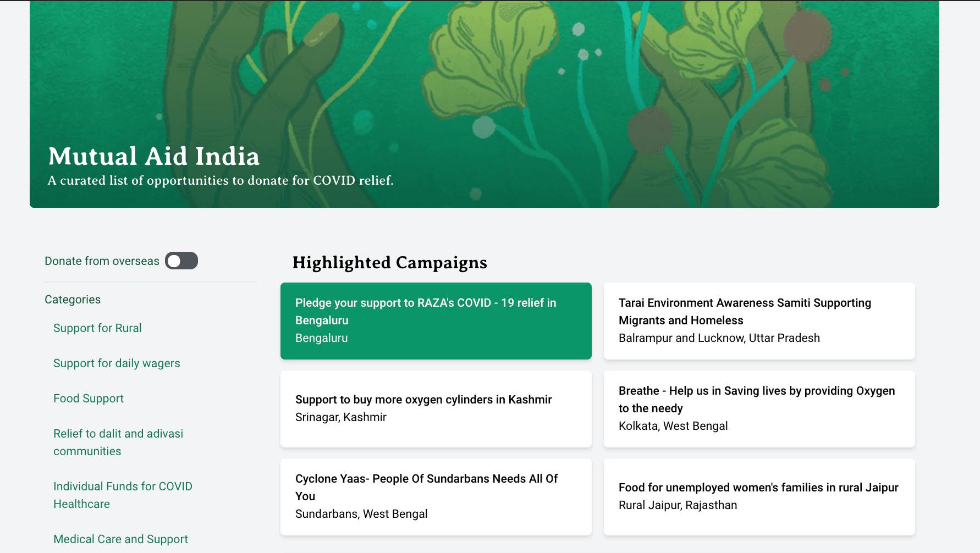Click the Mutual Aid India site title
The height and width of the screenshot is (553, 980).
click(x=154, y=157)
